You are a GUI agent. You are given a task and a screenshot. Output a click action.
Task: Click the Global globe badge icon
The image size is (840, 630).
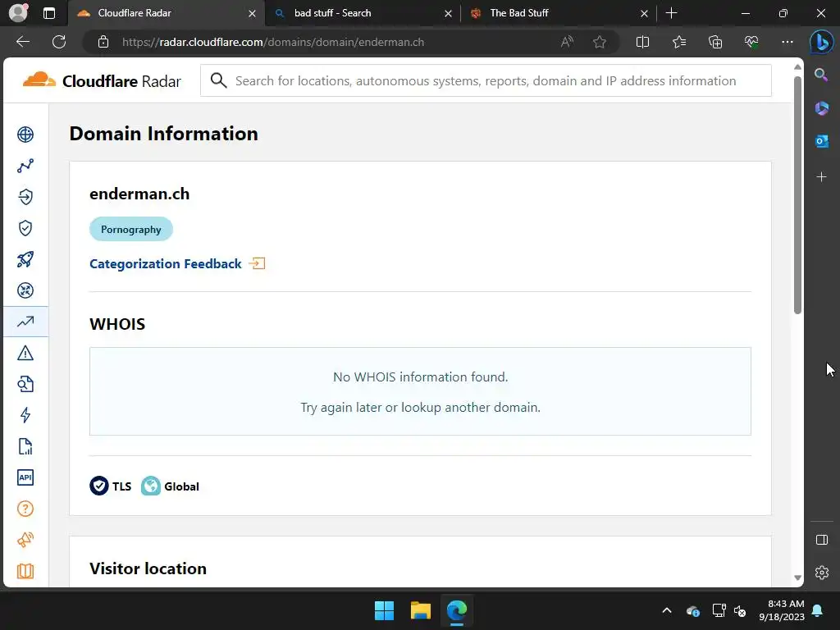(151, 486)
